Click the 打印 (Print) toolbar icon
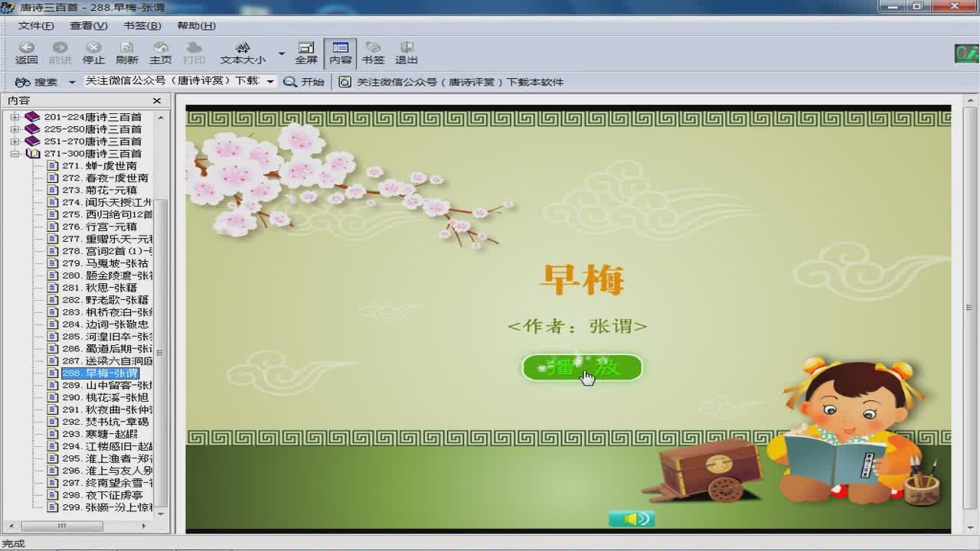 [x=194, y=53]
